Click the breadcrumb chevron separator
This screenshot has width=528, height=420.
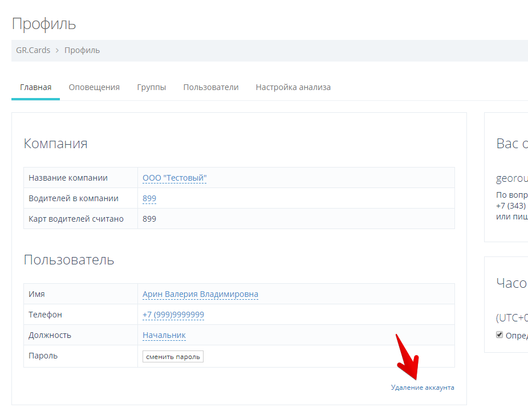click(57, 50)
